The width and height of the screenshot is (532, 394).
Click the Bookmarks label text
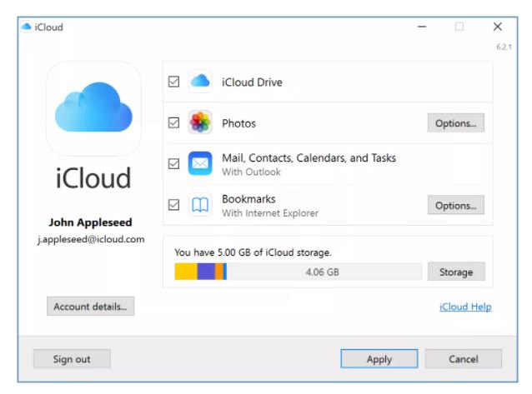tap(248, 199)
